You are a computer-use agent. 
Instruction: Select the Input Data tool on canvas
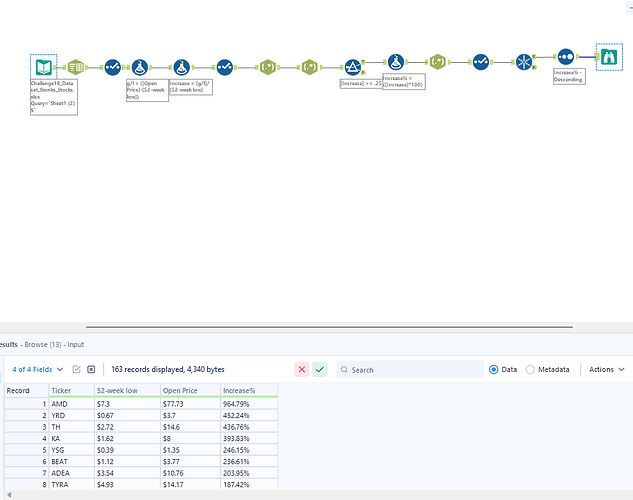(x=43, y=67)
